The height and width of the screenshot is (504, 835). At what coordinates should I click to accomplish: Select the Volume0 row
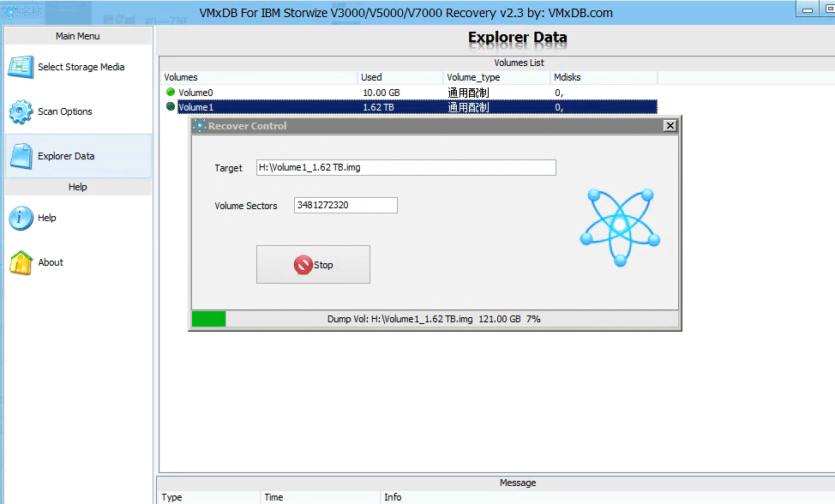(409, 93)
